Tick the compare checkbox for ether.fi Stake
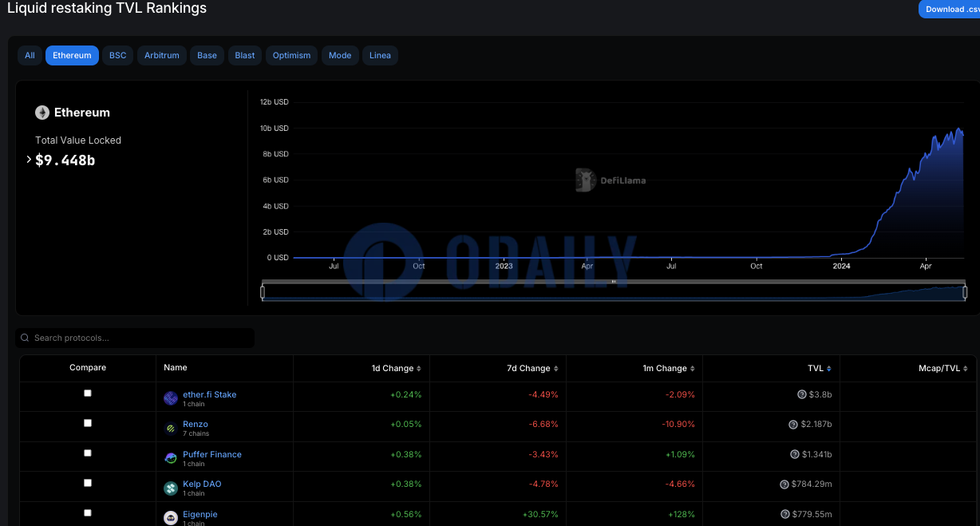This screenshot has width=980, height=526. [x=88, y=394]
